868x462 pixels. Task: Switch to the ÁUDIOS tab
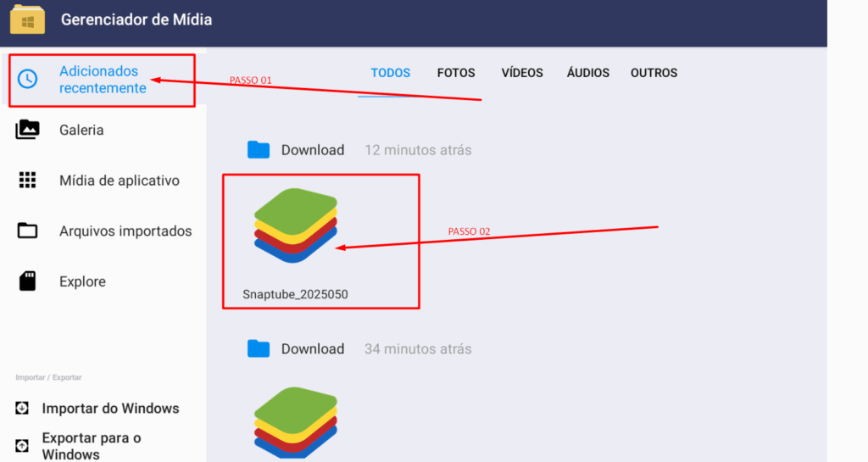(x=588, y=73)
